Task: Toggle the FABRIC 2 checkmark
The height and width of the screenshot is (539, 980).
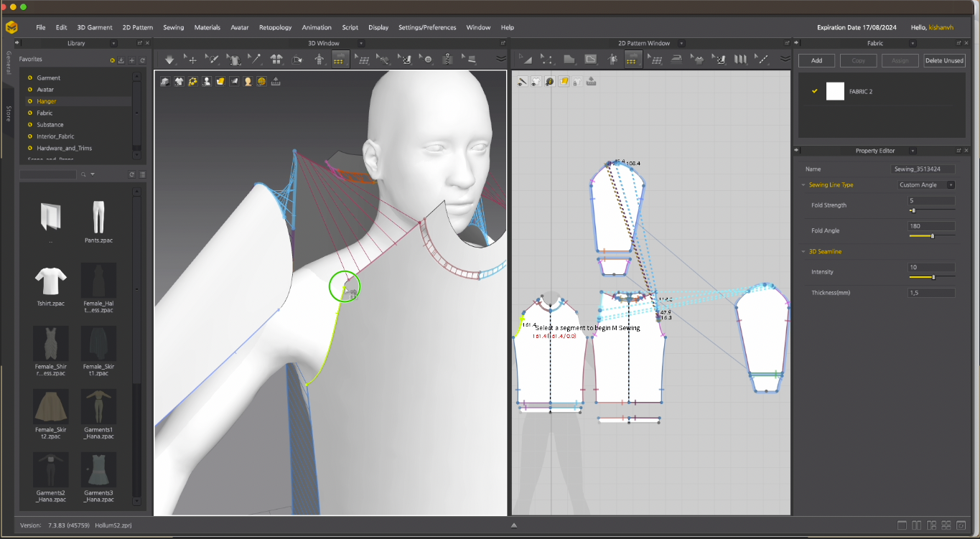Action: (814, 91)
